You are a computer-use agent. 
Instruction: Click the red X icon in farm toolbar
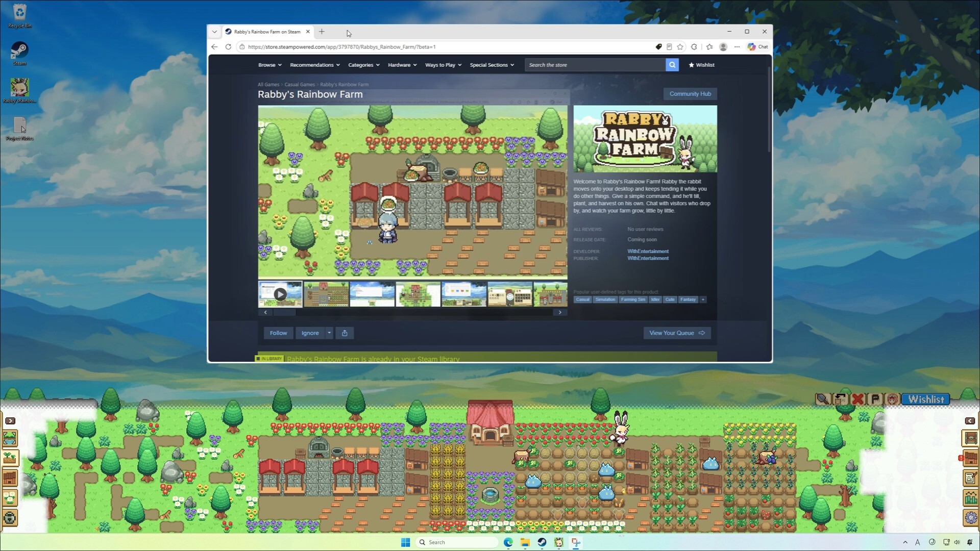(857, 399)
